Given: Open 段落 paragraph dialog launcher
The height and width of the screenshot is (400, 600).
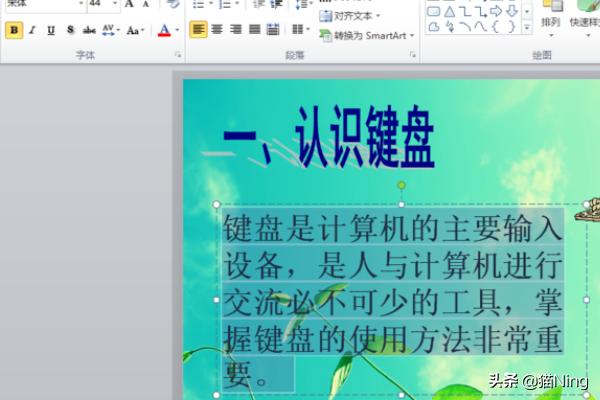Looking at the screenshot, I should coord(412,55).
